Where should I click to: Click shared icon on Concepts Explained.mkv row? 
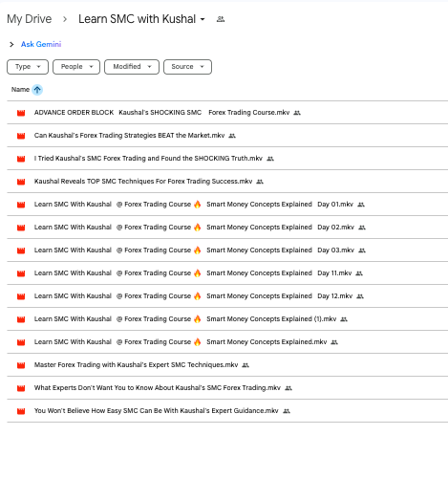(x=334, y=342)
